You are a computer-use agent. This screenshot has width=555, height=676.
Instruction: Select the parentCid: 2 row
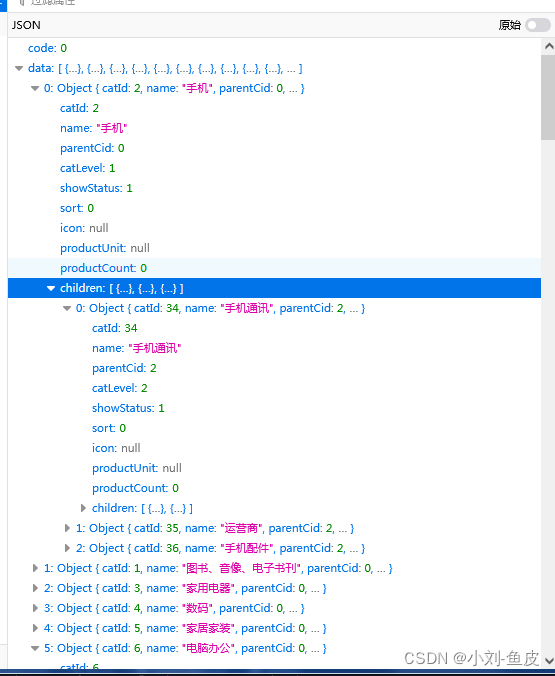(274, 368)
